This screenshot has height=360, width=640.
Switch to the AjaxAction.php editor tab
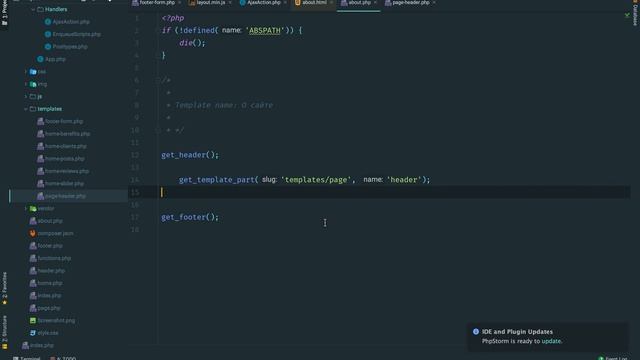click(264, 2)
